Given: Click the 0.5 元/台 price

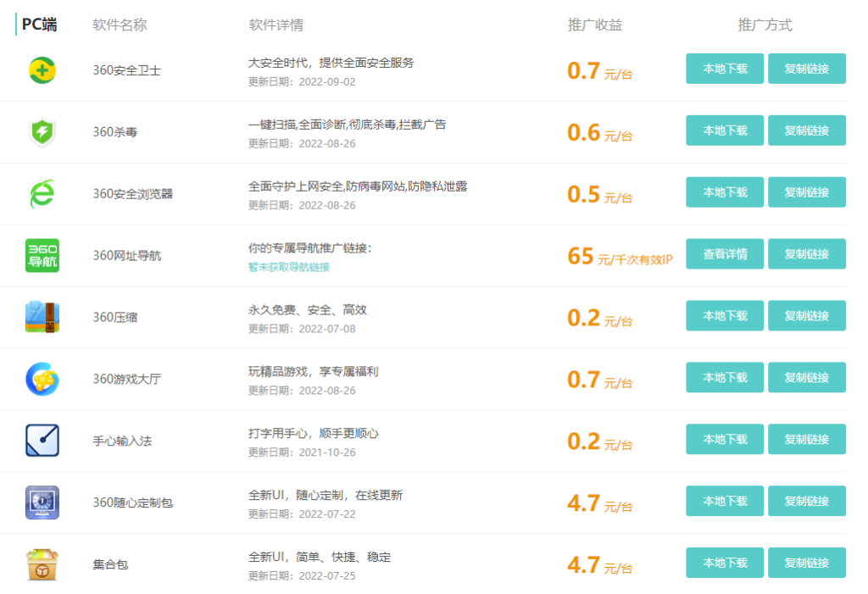Looking at the screenshot, I should [600, 195].
